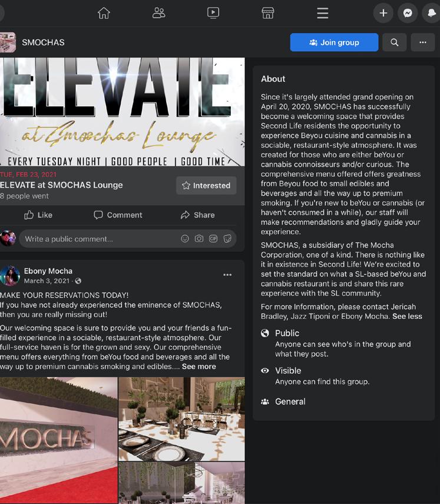Share the ELEVATE event post
This screenshot has height=504, width=440.
[x=197, y=215]
